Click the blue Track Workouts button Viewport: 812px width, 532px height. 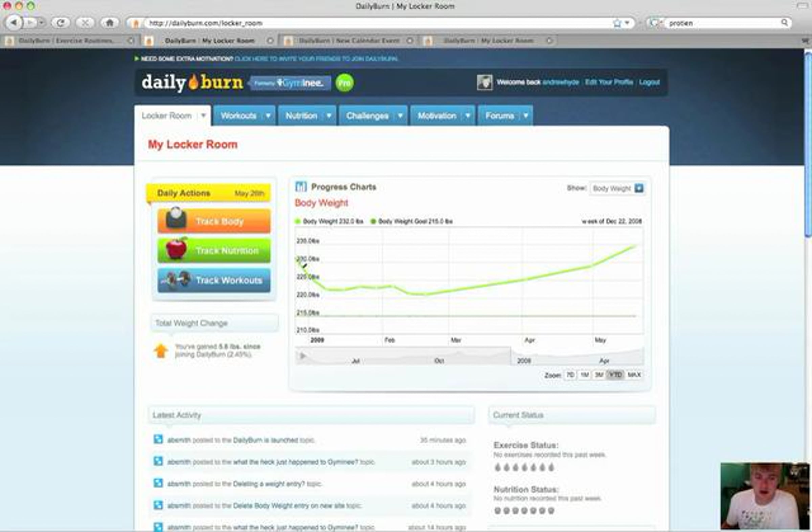pyautogui.click(x=214, y=280)
